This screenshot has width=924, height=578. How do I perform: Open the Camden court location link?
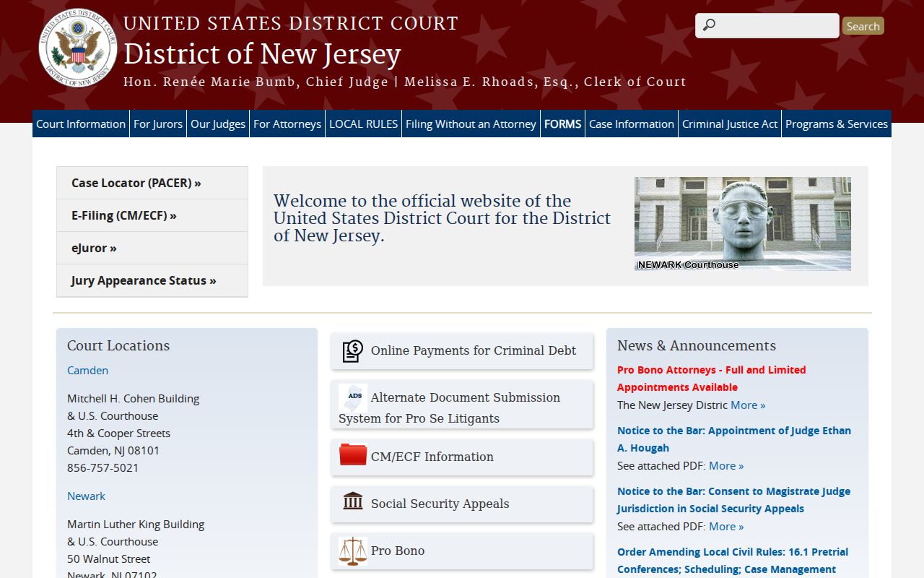(87, 370)
